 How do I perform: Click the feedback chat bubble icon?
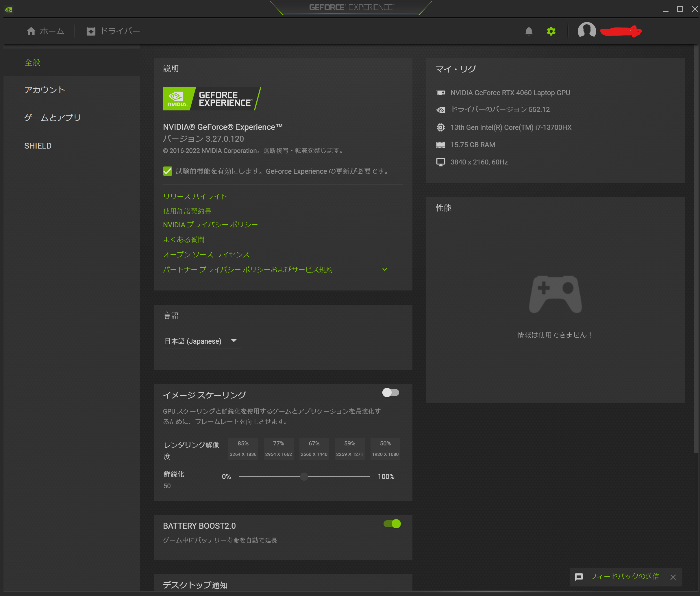click(x=579, y=576)
